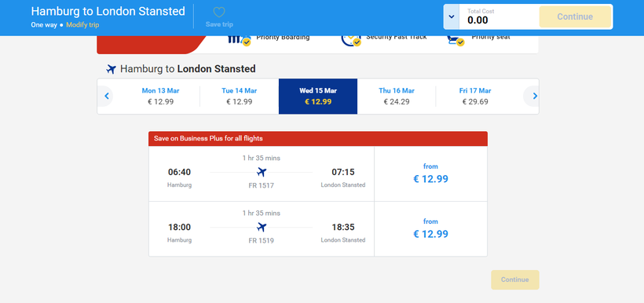644x303 pixels.
Task: Select the Fri 17 Mar date tab
Action: (475, 96)
